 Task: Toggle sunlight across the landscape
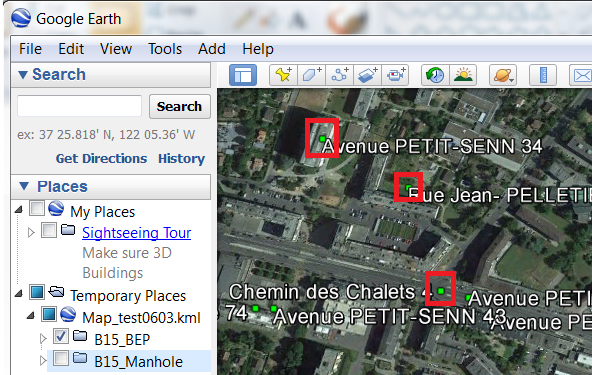click(463, 75)
